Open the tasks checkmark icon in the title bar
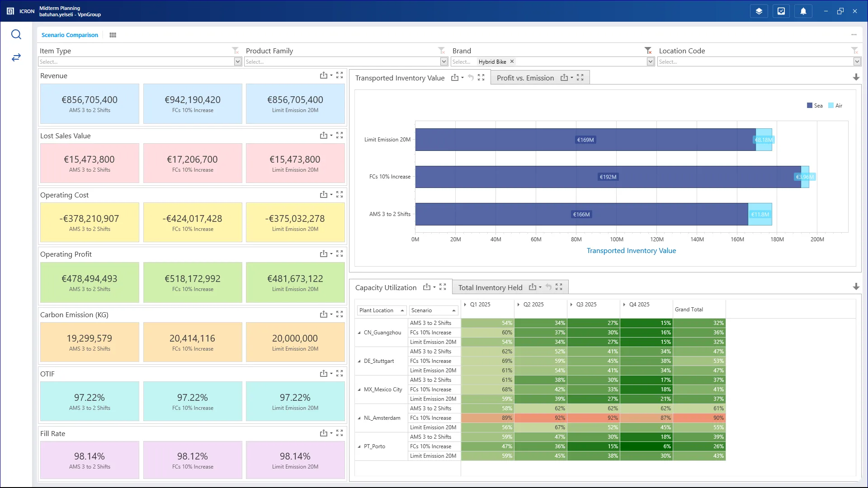The width and height of the screenshot is (868, 488). [781, 11]
